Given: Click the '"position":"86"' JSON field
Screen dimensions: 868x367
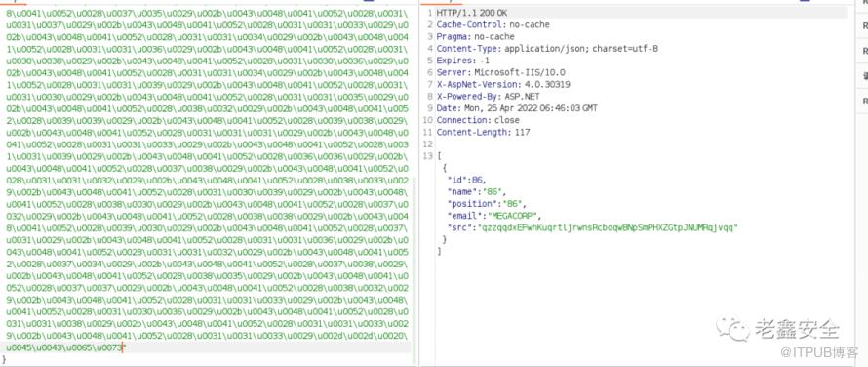Looking at the screenshot, I should pyautogui.click(x=487, y=203).
